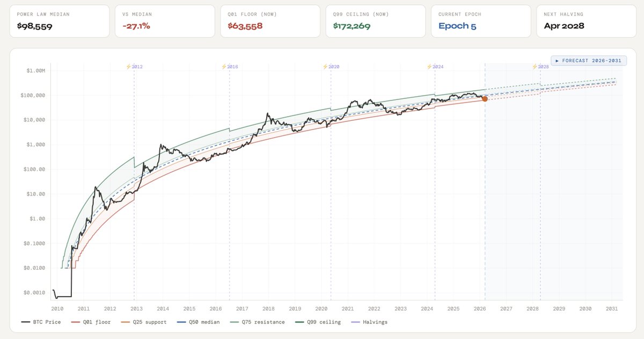This screenshot has height=339, width=644.
Task: Select the Power Law Median card
Action: (x=60, y=21)
